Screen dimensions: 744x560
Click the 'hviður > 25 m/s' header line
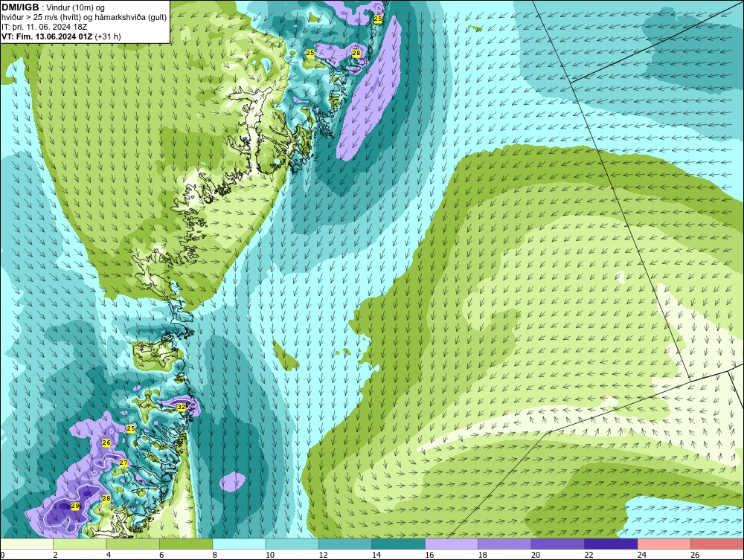click(84, 18)
